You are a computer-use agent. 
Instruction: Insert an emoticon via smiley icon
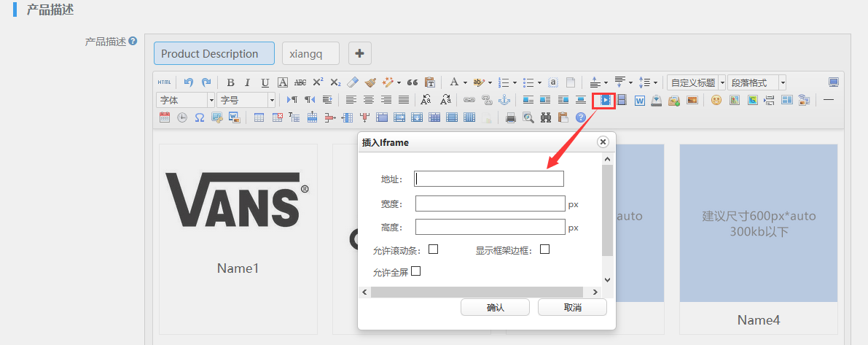[x=716, y=100]
